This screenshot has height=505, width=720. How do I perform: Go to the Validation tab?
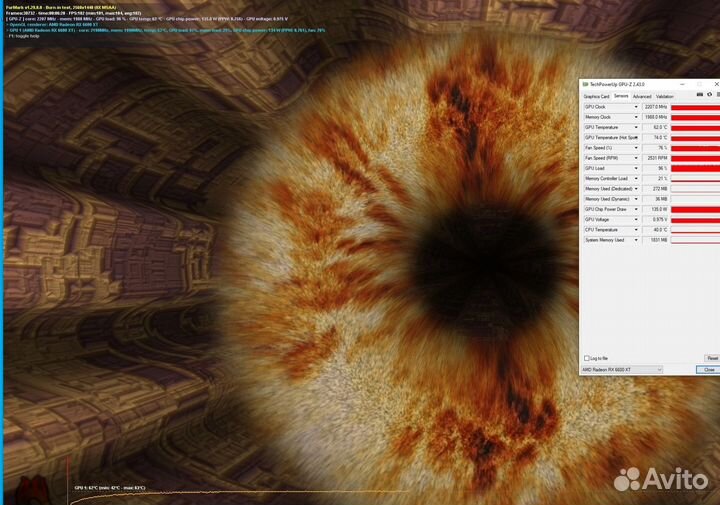click(x=664, y=96)
